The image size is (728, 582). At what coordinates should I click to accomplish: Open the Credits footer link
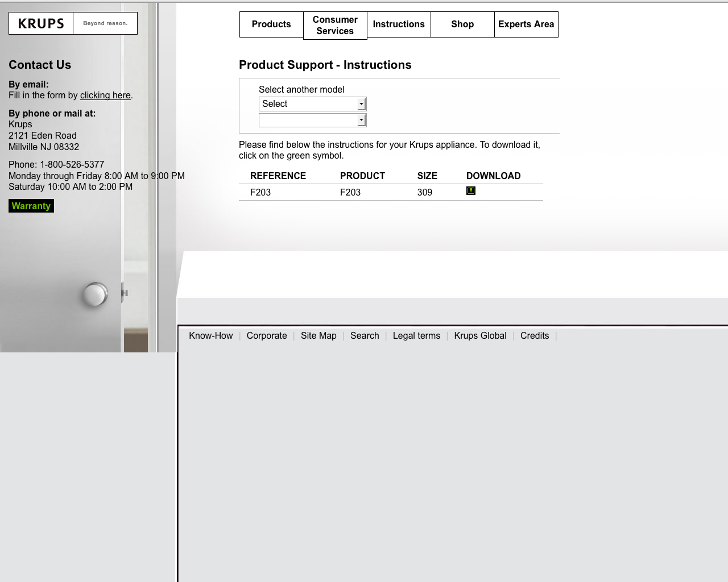click(535, 336)
